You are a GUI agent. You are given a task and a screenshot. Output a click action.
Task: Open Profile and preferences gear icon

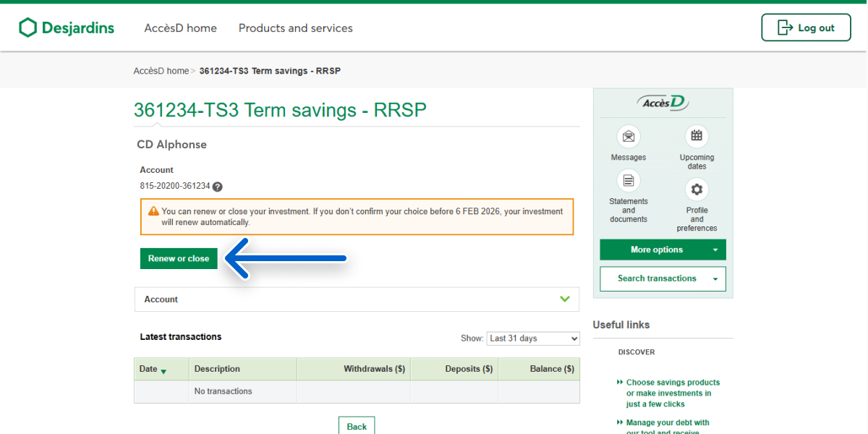coord(697,190)
